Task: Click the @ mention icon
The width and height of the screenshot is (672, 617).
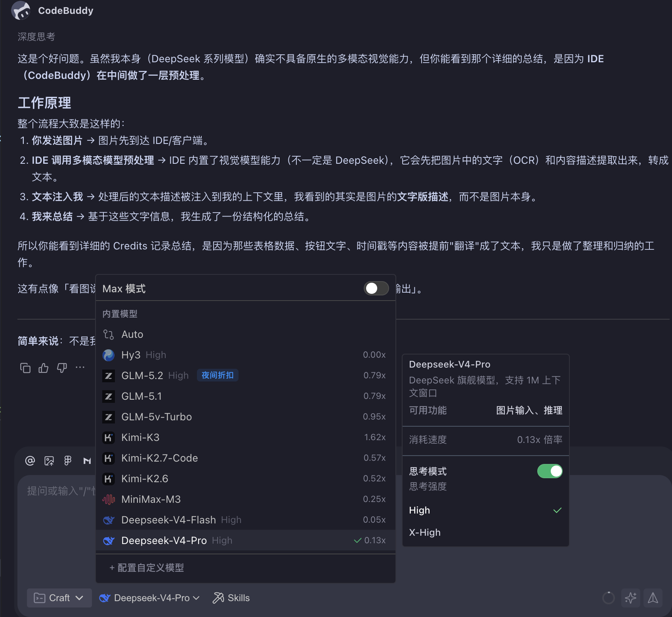Action: [x=30, y=460]
